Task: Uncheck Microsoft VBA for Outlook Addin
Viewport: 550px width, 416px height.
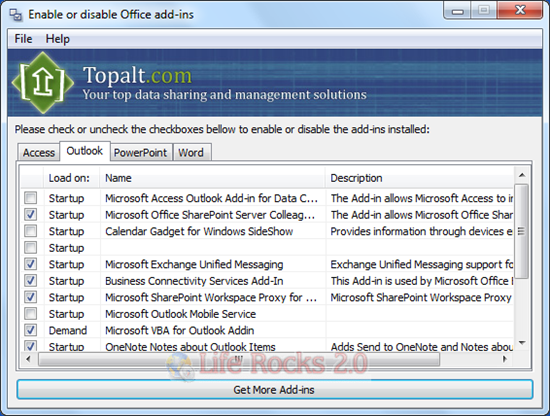Action: click(31, 330)
